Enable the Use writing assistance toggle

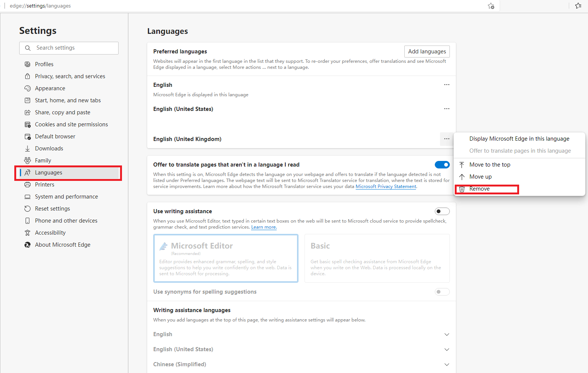tap(442, 211)
